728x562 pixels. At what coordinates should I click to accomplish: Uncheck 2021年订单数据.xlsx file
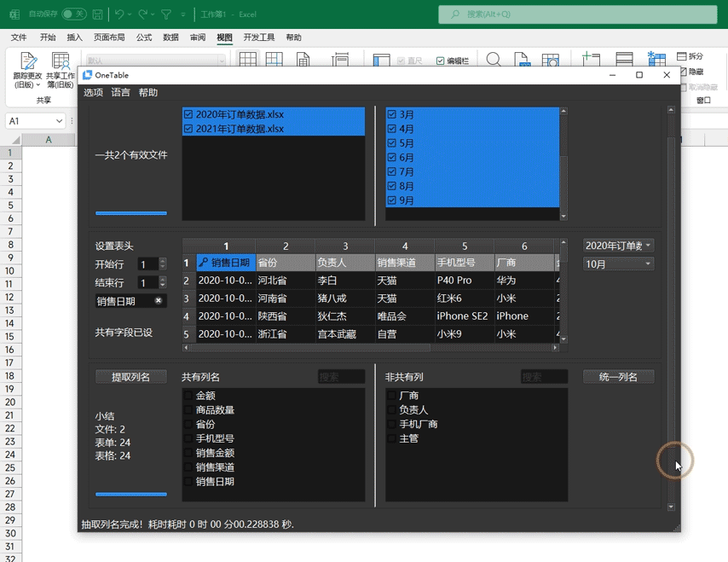(188, 129)
